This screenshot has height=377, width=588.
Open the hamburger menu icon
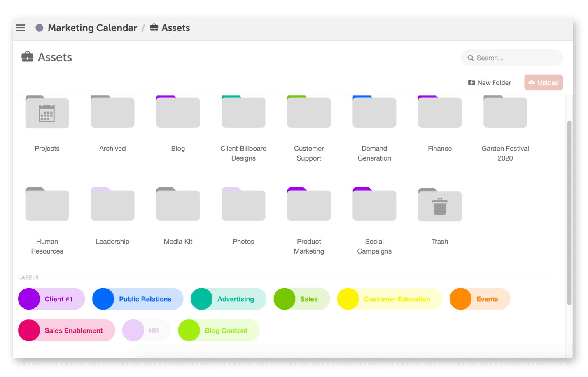[x=21, y=28]
